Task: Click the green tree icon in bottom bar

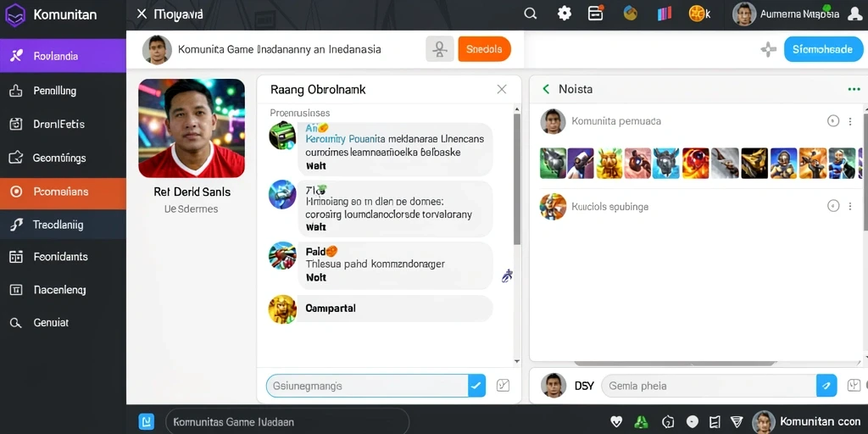Action: point(641,422)
